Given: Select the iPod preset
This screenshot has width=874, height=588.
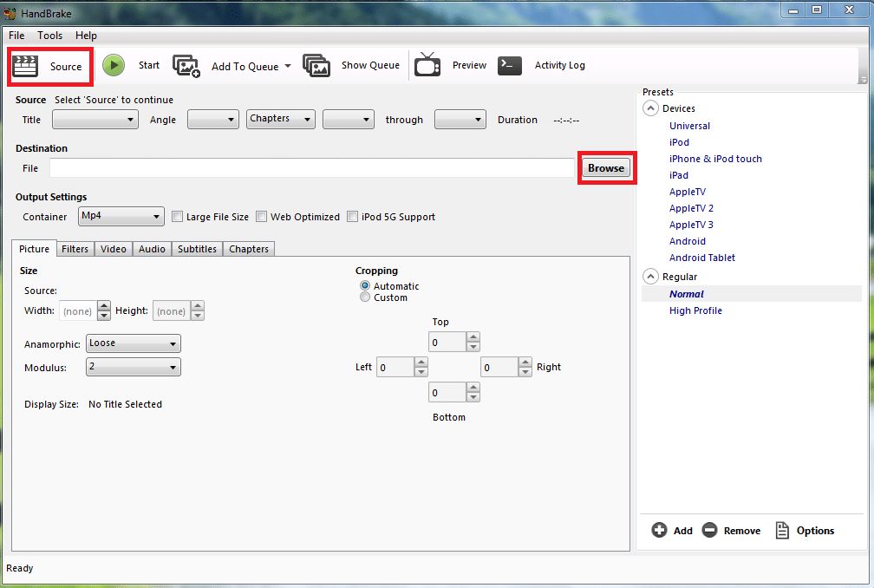Looking at the screenshot, I should tap(679, 142).
